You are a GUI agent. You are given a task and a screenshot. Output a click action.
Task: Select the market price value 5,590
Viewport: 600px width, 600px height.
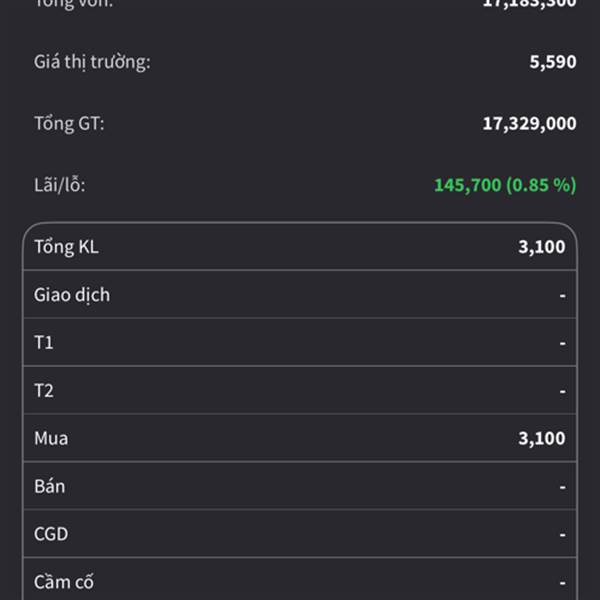click(552, 62)
